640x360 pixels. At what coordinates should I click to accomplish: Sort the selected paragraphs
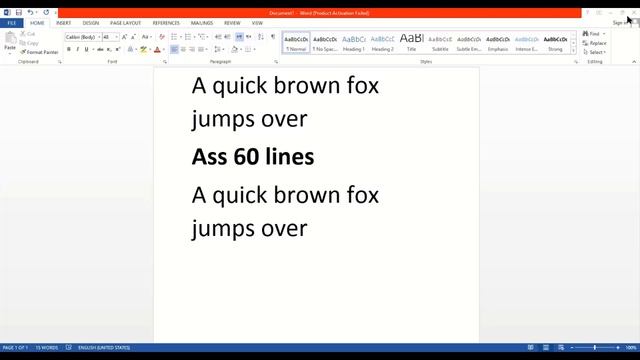[x=261, y=37]
